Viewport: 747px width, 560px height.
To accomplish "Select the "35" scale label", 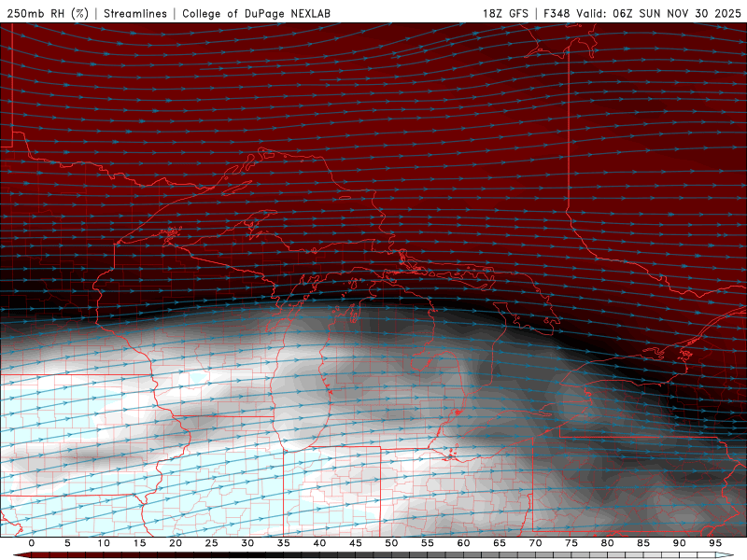I will pyautogui.click(x=284, y=543).
